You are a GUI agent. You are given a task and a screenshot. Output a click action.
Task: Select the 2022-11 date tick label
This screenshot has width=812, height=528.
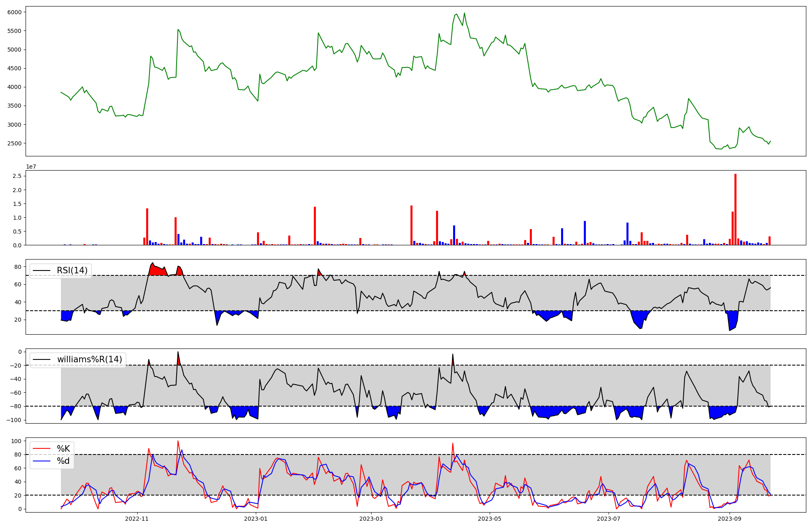(137, 519)
